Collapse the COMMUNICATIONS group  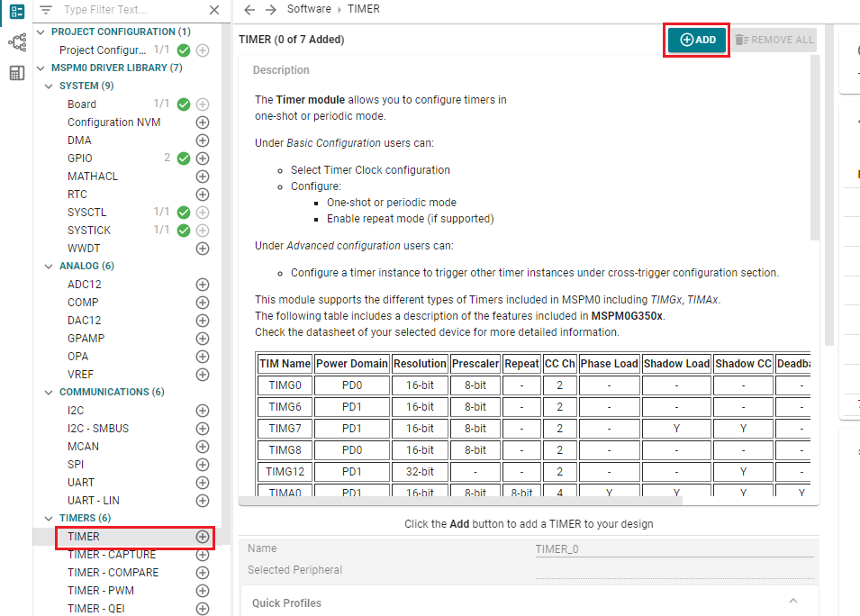pos(49,392)
